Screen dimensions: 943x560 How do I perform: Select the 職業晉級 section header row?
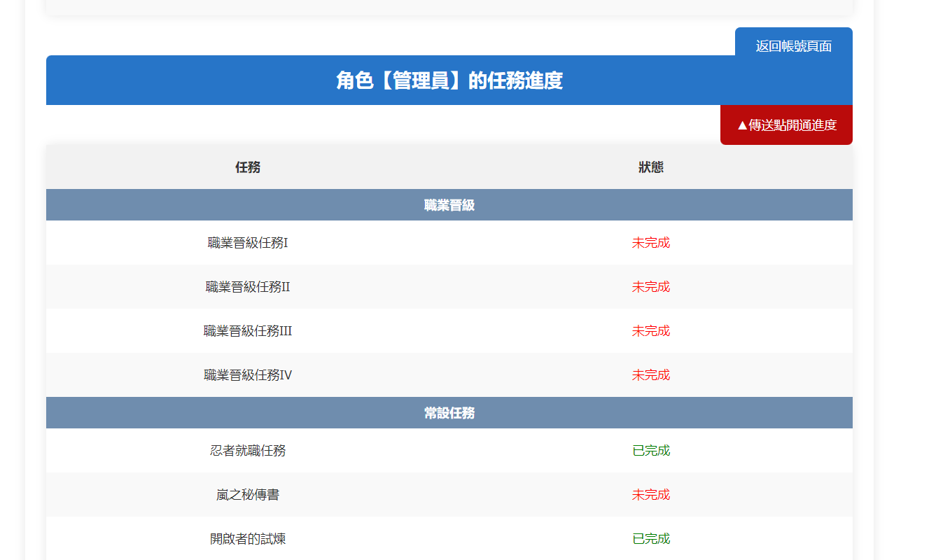[449, 205]
